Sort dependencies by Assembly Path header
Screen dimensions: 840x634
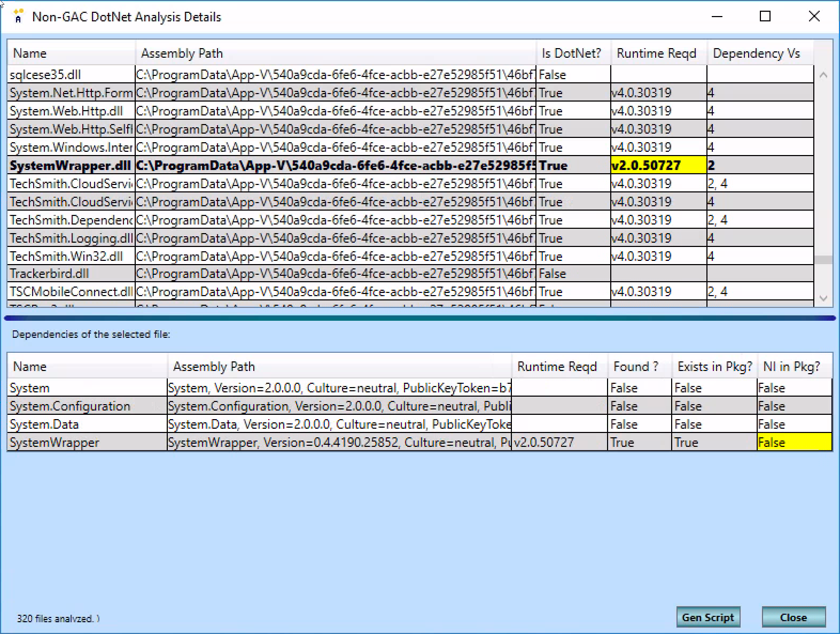[339, 367]
